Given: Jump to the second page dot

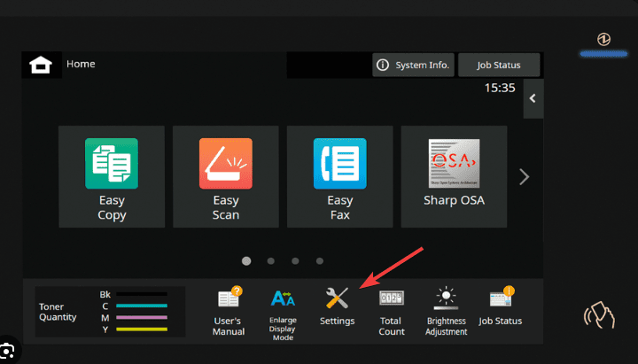Looking at the screenshot, I should [270, 261].
